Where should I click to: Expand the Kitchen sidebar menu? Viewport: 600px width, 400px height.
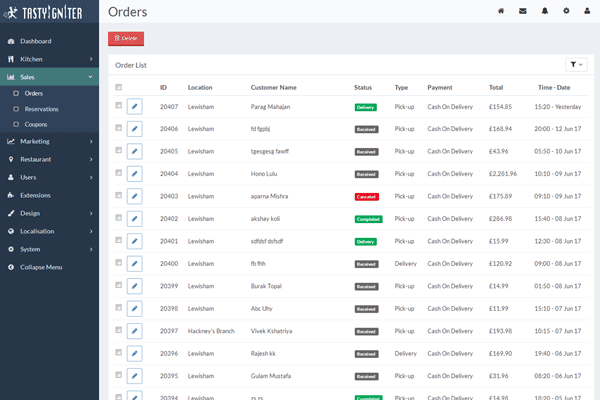pyautogui.click(x=49, y=59)
